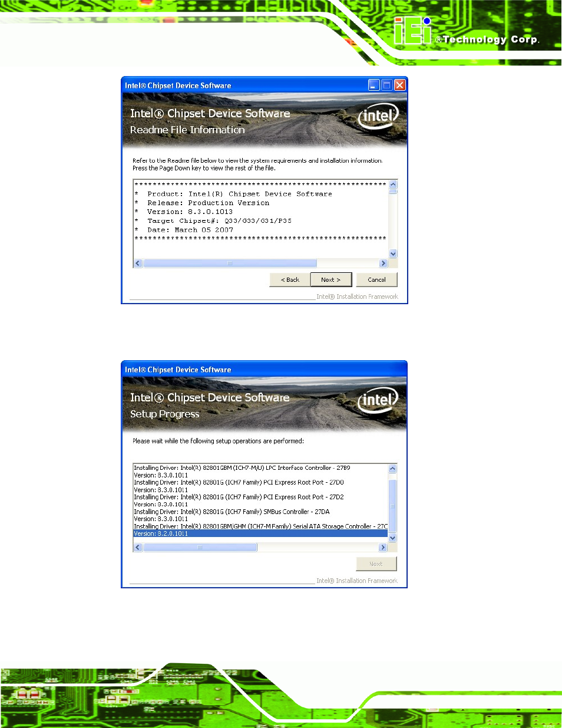This screenshot has width=562, height=728.
Task: Minimize the Readme File Information window
Action: [x=374, y=85]
